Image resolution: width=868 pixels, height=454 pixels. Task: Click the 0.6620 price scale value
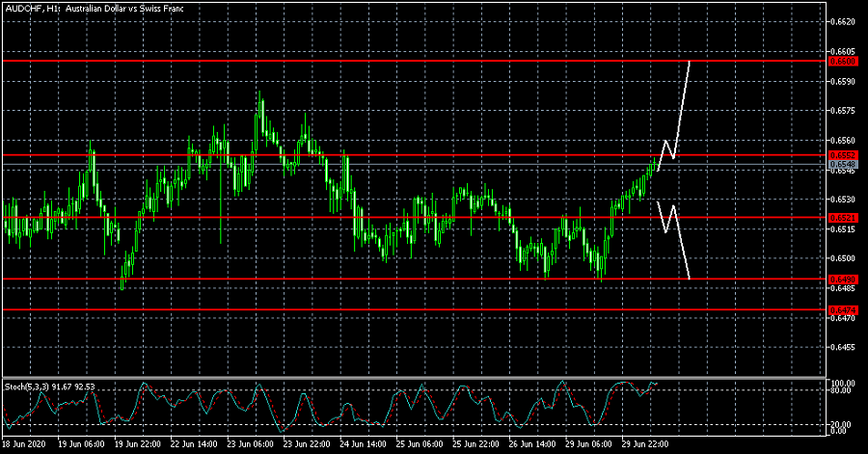point(843,21)
